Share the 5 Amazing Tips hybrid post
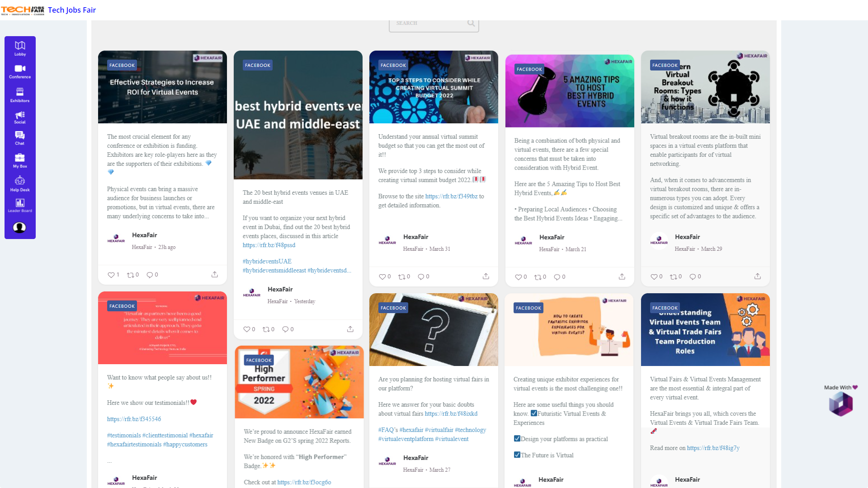Viewport: 868px width, 488px height. [x=622, y=277]
